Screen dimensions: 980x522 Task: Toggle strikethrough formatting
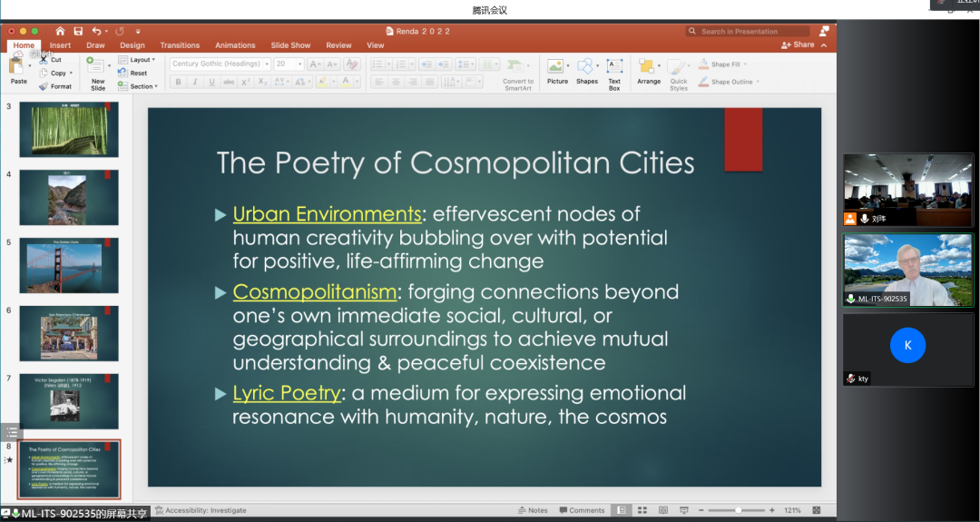229,82
